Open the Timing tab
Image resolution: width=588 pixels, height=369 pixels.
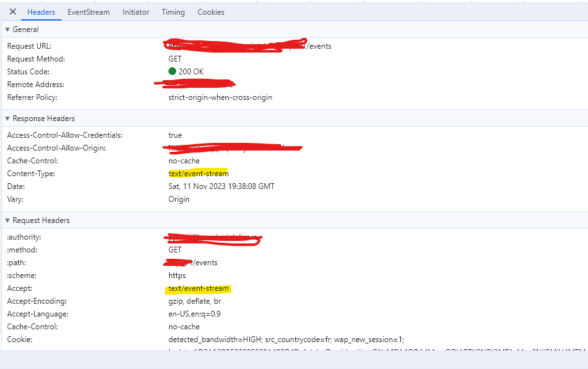pos(171,12)
